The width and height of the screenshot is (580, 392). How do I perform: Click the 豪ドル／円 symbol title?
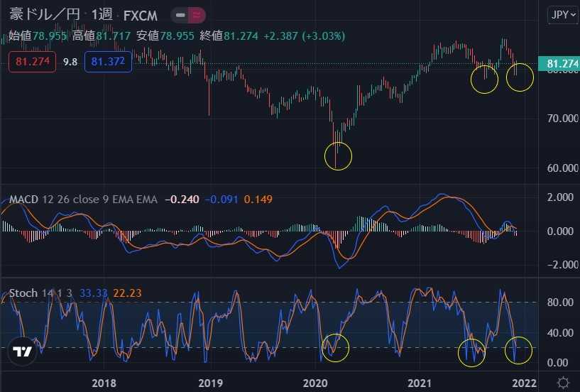pyautogui.click(x=45, y=14)
